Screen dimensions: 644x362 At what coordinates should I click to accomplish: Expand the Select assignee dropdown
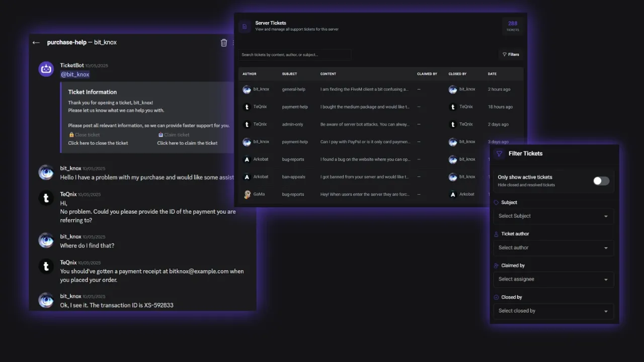coord(553,280)
